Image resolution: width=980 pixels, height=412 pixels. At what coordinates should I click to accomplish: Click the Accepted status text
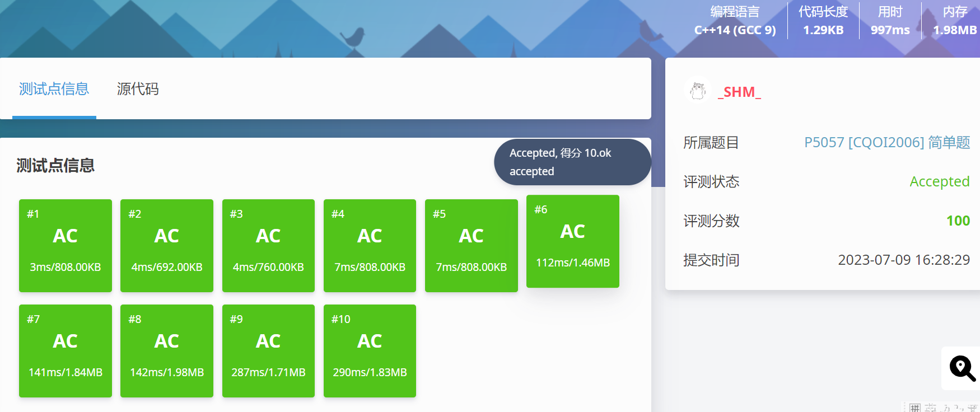[x=940, y=181]
